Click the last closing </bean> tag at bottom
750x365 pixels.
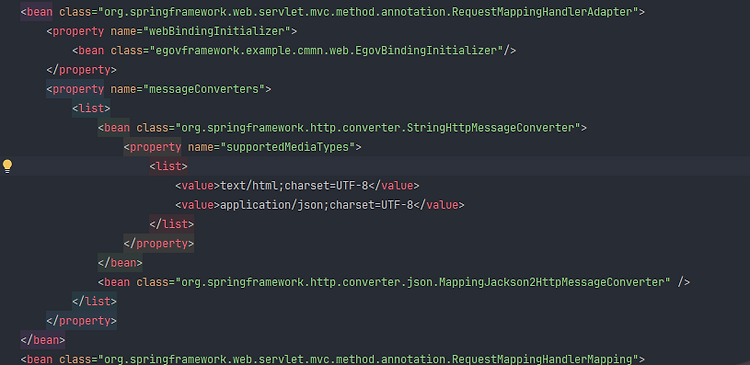(x=43, y=340)
